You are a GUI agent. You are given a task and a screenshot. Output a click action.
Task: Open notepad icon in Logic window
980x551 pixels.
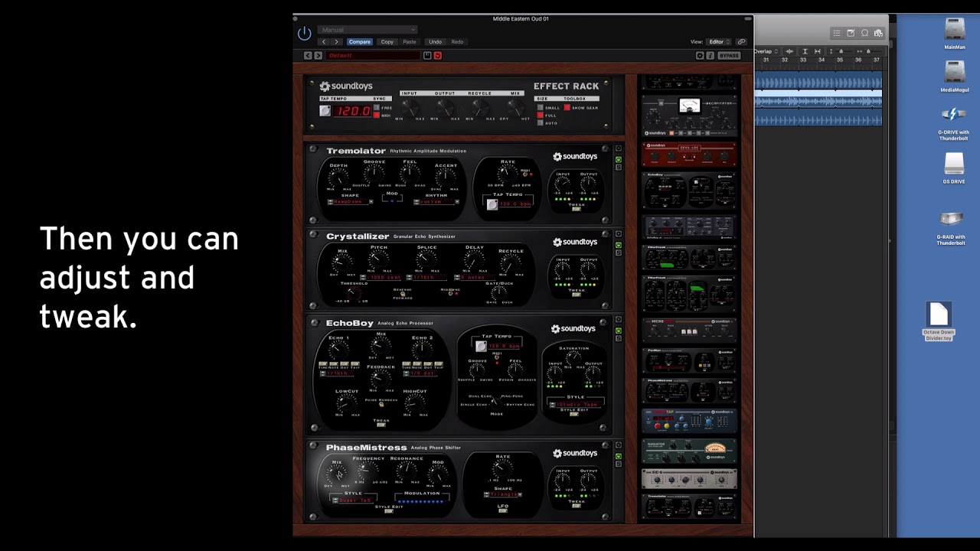click(x=851, y=33)
